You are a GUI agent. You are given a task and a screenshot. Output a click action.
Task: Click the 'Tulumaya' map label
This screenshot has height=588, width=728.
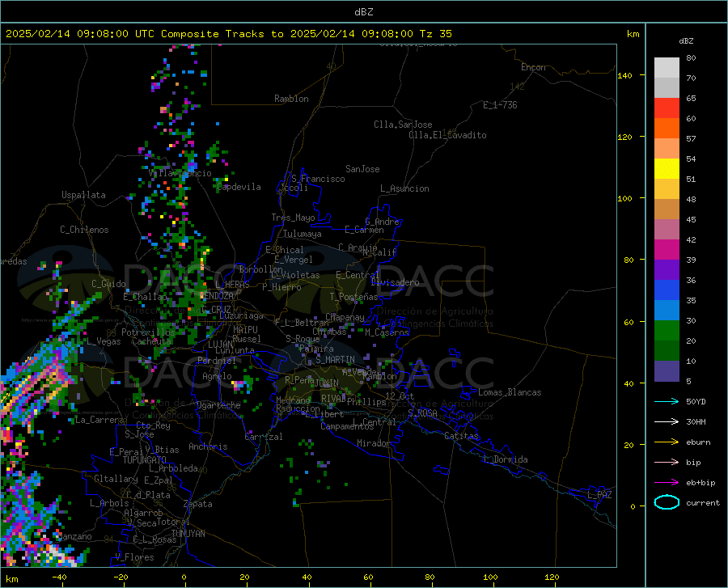(x=303, y=234)
